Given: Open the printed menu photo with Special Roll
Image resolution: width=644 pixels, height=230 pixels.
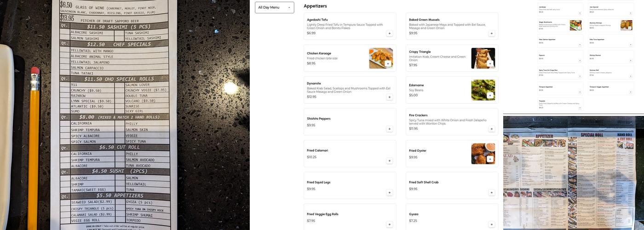Looking at the screenshot, I should pyautogui.click(x=573, y=172).
